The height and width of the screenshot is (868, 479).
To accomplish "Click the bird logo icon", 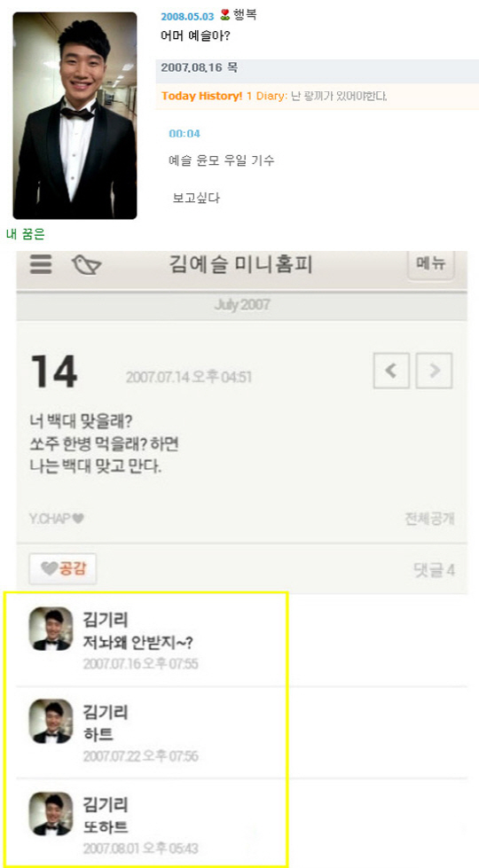I will pyautogui.click(x=86, y=264).
